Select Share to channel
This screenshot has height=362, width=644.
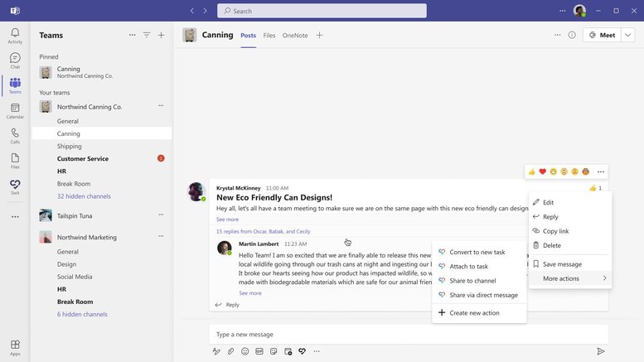point(479,281)
